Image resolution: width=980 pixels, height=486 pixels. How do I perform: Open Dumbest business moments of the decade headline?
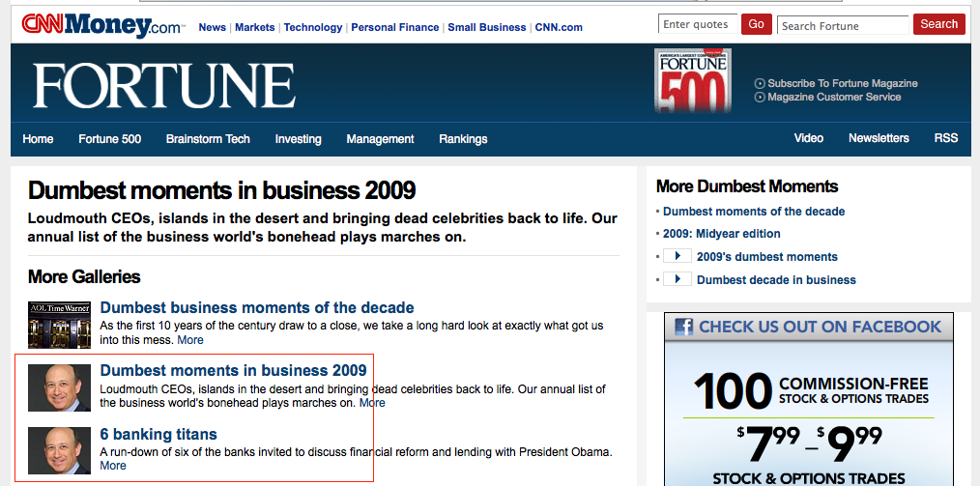click(257, 307)
